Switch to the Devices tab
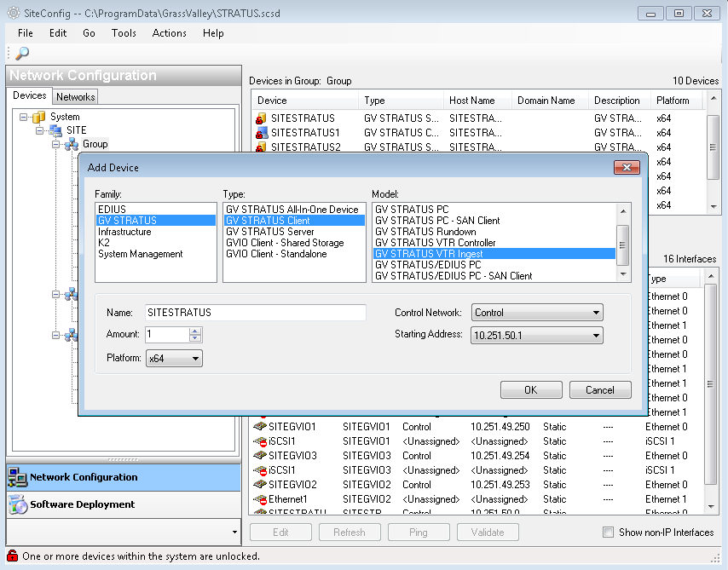The height and width of the screenshot is (570, 728). [x=30, y=95]
